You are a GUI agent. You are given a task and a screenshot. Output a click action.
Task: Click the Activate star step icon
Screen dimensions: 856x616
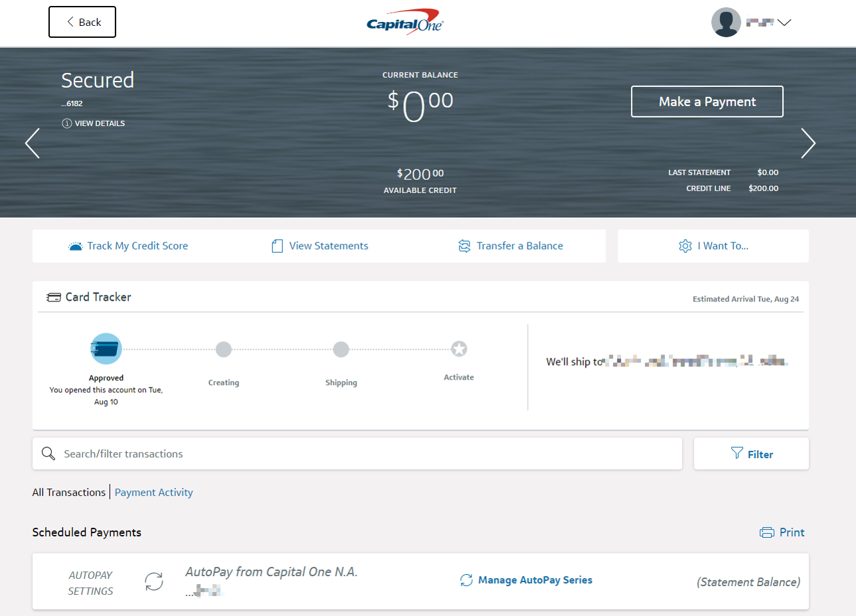(x=459, y=348)
